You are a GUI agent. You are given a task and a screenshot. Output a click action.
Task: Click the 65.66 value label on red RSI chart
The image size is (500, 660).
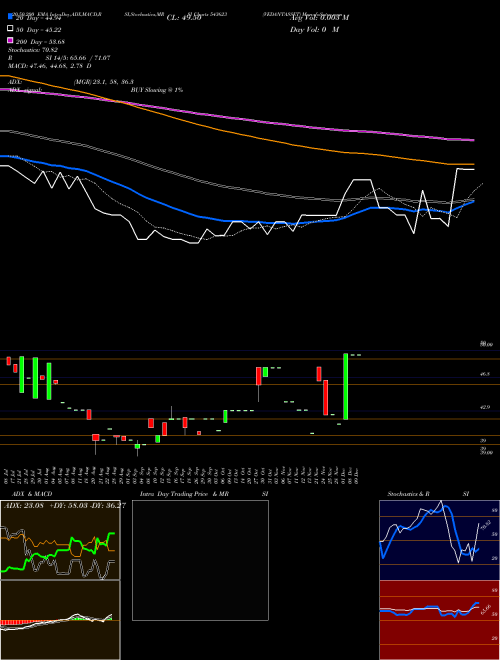(x=486, y=610)
